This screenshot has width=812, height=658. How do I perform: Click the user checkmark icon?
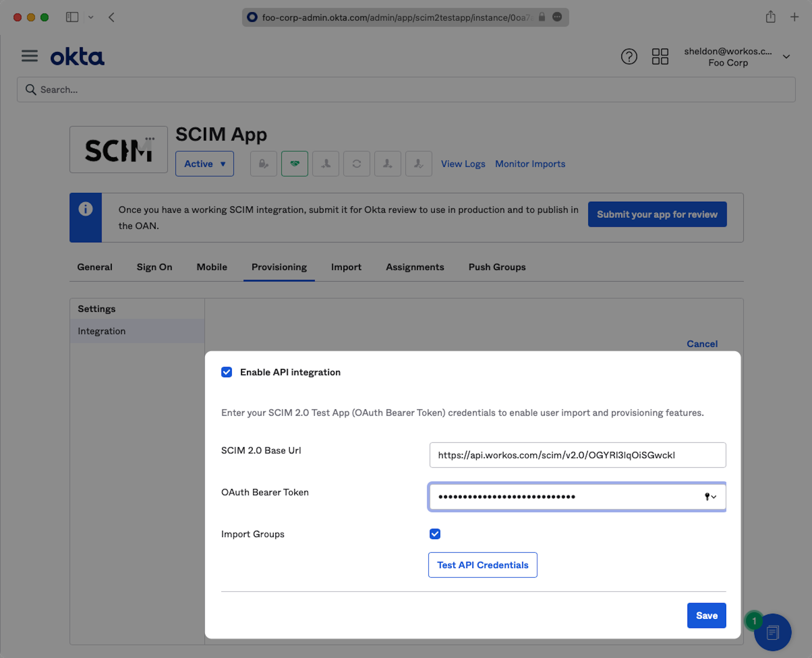[x=418, y=164]
